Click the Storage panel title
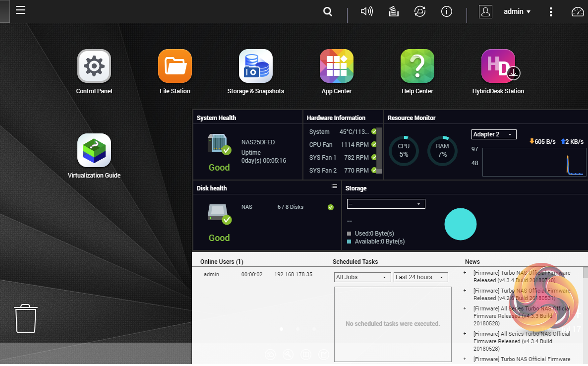Image resolution: width=588 pixels, height=366 pixels. [356, 188]
